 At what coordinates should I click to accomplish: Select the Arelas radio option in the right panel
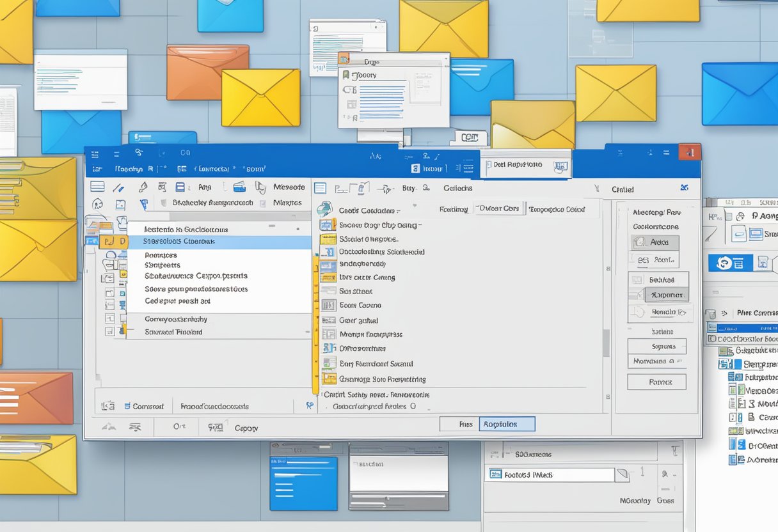pyautogui.click(x=658, y=242)
